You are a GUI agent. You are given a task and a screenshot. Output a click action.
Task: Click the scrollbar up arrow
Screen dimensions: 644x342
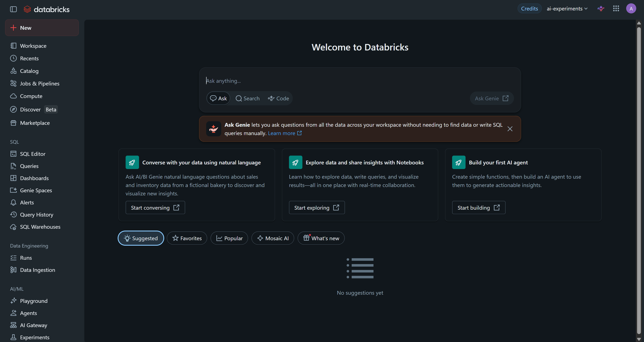pyautogui.click(x=639, y=23)
